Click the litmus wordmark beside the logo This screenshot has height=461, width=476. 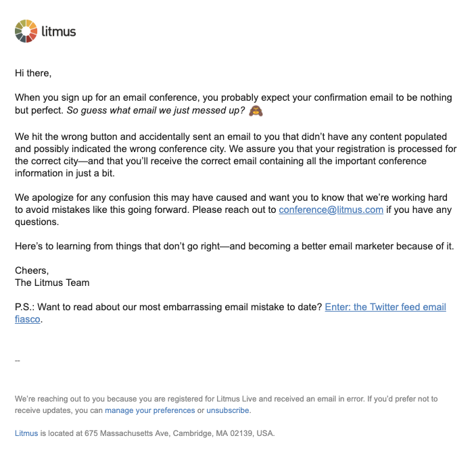click(59, 31)
